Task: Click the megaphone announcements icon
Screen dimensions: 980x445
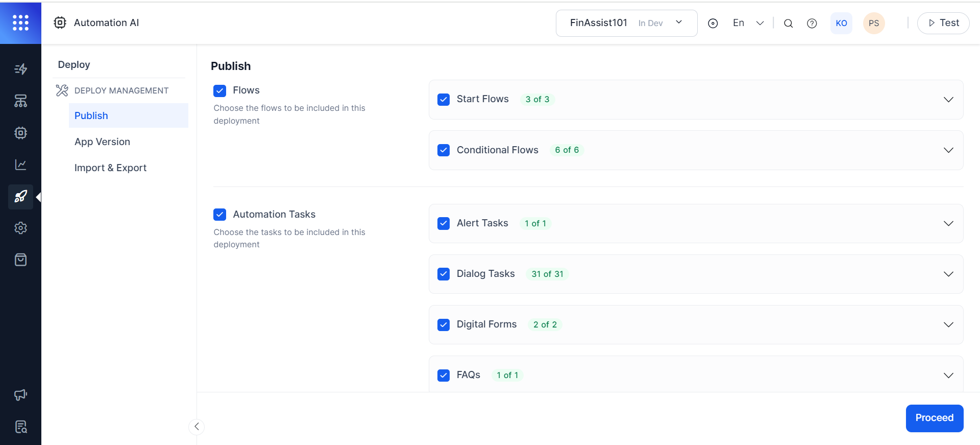Action: click(x=20, y=394)
